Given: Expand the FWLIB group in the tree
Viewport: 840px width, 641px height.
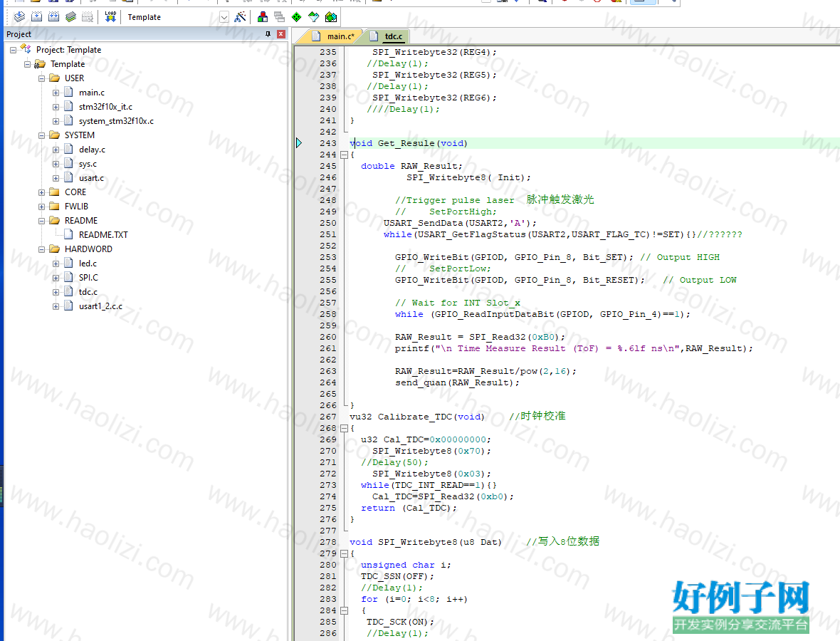Looking at the screenshot, I should (41, 207).
